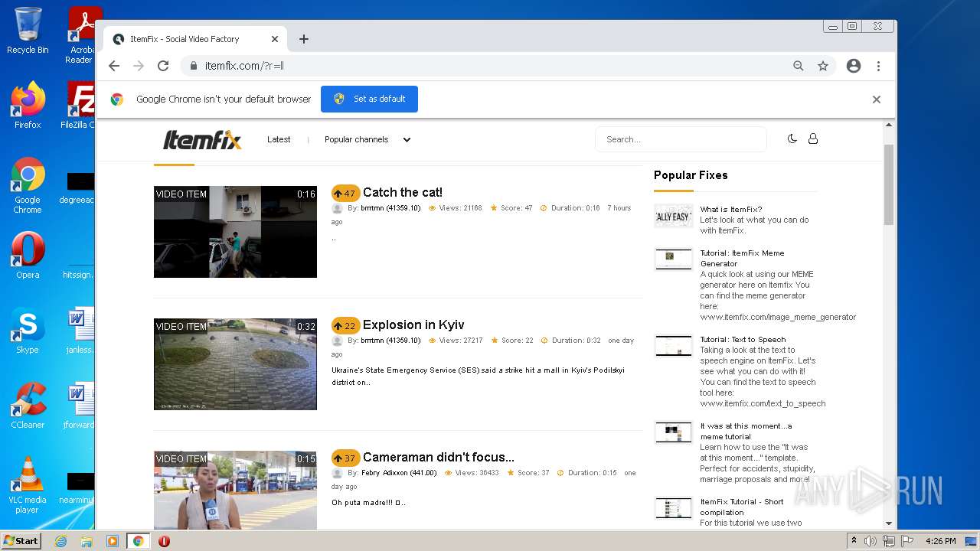Open the VLC media player desktop icon

28,486
